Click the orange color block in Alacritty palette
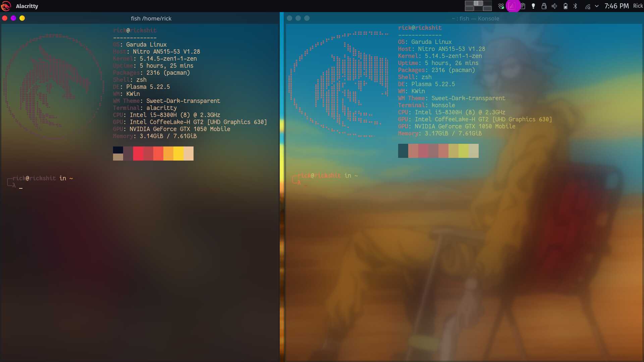This screenshot has width=644, height=362. (x=168, y=154)
